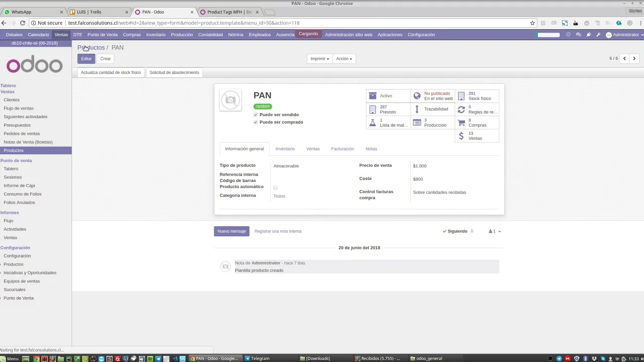The image size is (644, 362).
Task: Open the @ mentions icon in navbar
Action: tap(568, 35)
